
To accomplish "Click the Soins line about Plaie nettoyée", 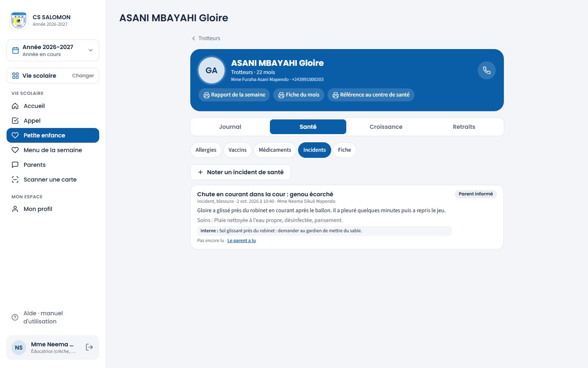I will [270, 220].
